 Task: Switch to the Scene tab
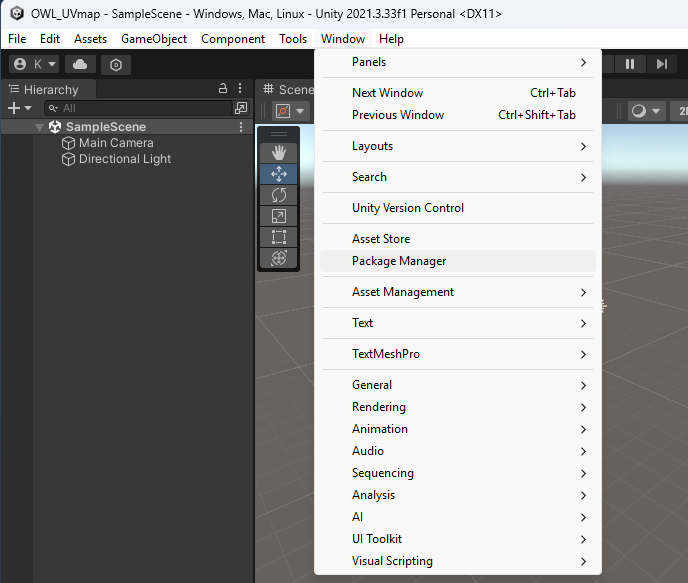point(288,89)
